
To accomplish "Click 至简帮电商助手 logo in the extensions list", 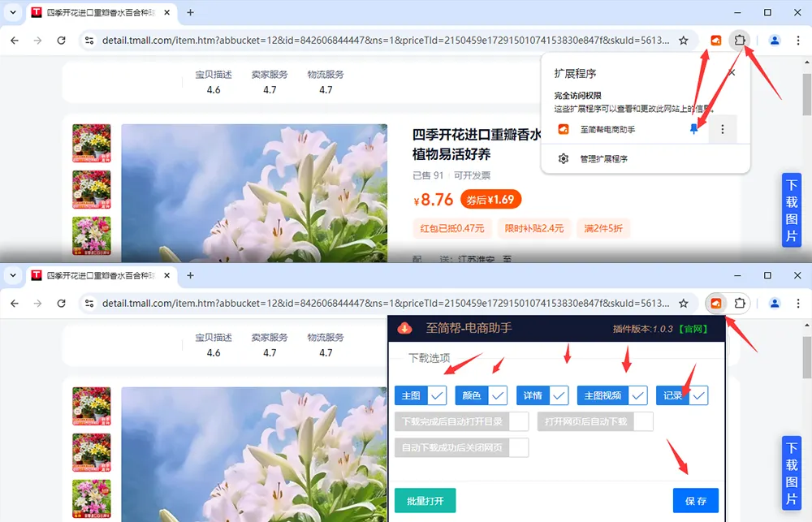I will click(x=564, y=129).
